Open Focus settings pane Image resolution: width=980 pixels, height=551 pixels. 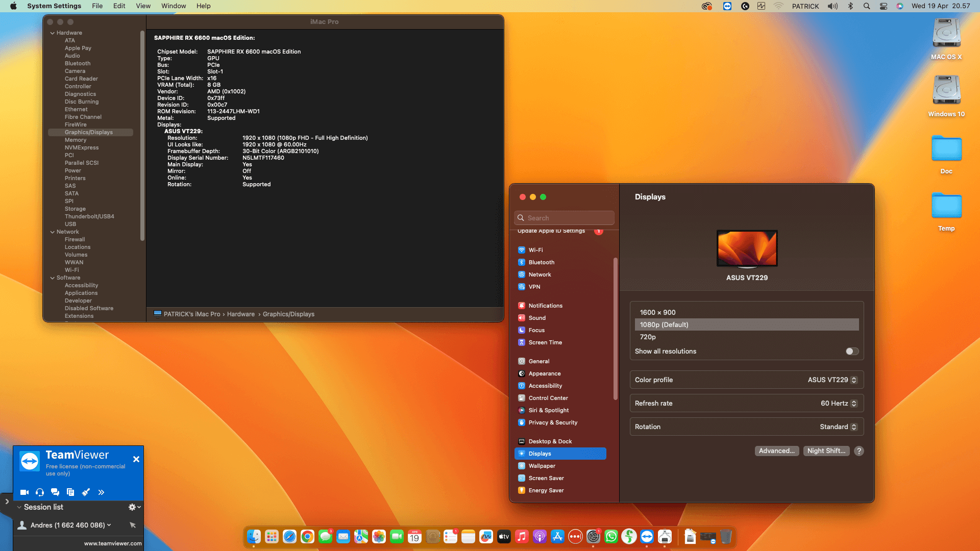click(x=560, y=330)
